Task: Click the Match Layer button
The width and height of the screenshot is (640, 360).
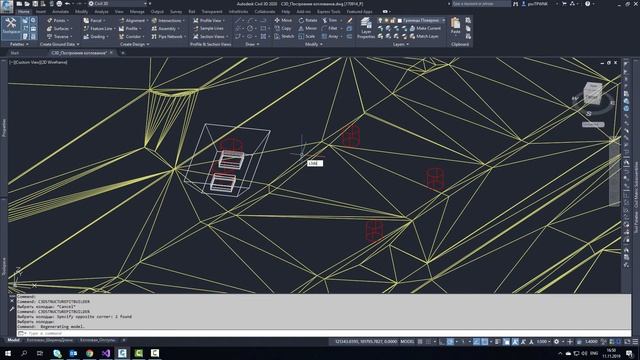Action: 424,36
